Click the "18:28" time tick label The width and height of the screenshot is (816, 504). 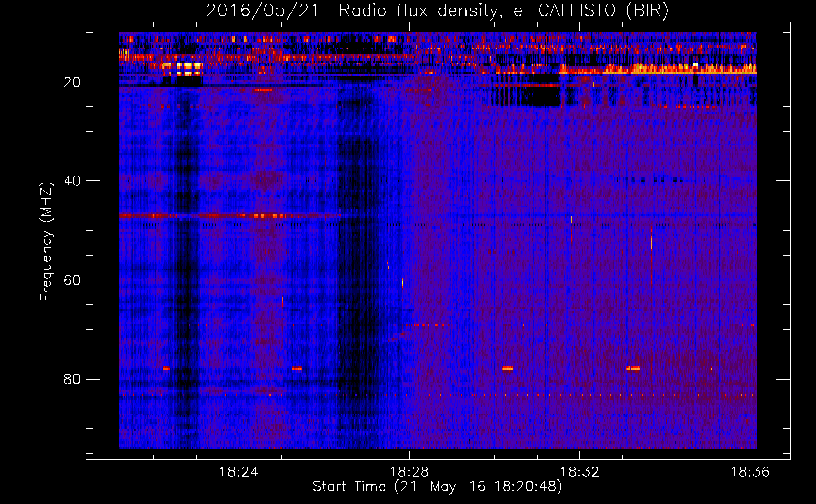pos(409,472)
